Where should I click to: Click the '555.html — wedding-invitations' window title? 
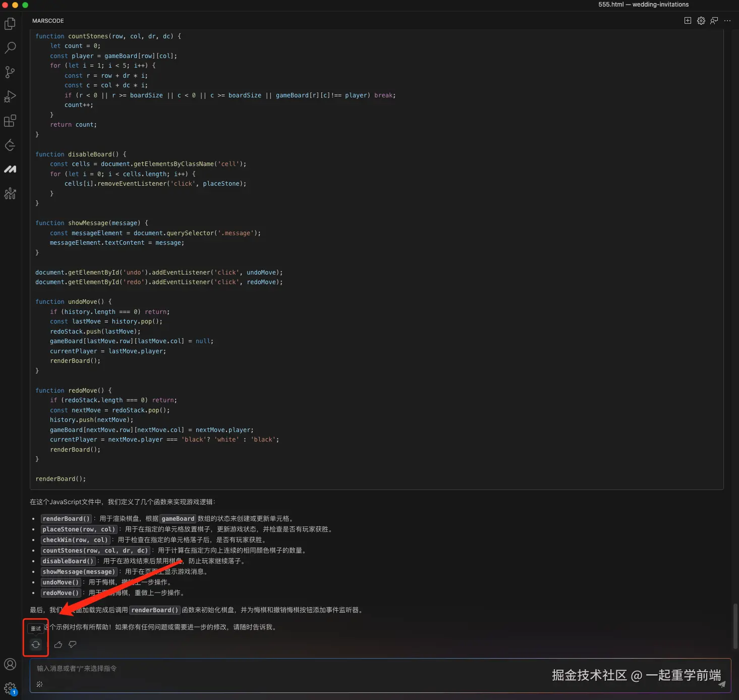(643, 5)
